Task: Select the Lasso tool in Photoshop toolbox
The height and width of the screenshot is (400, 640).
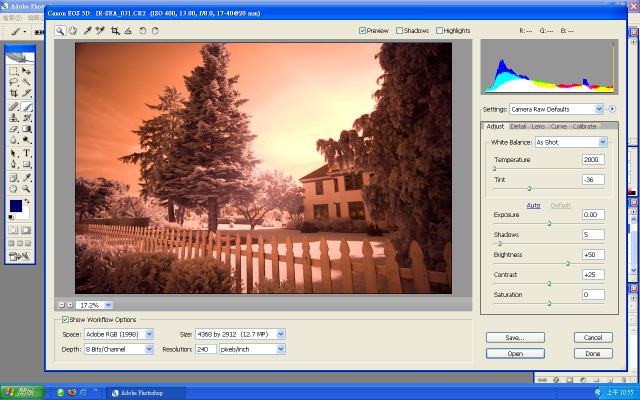Action: pyautogui.click(x=13, y=82)
